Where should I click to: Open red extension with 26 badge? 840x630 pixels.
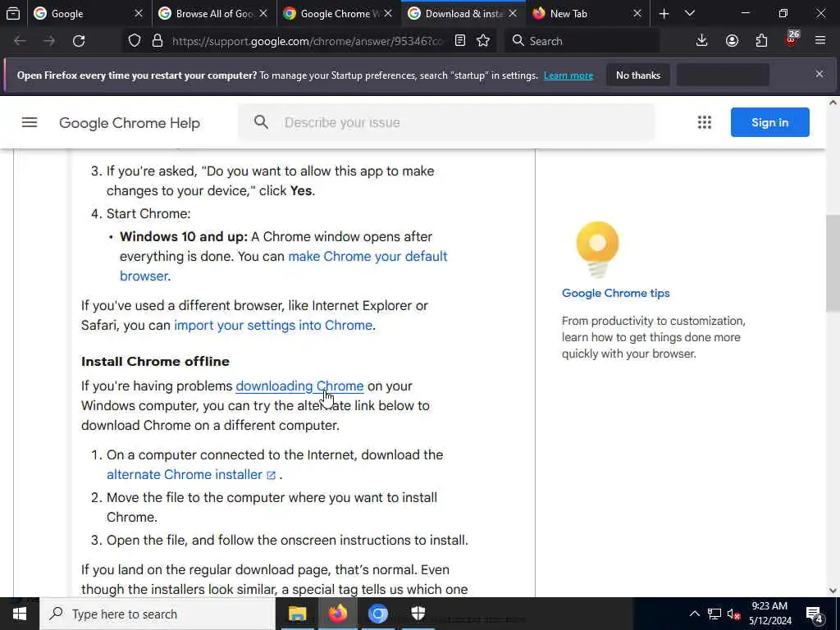[792, 39]
